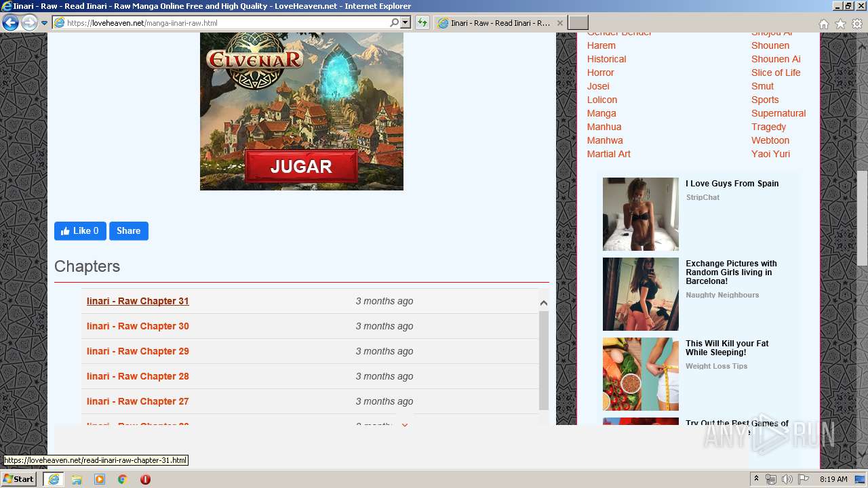Select the Manga genre link
Viewport: 868px width, 488px height.
pos(601,113)
